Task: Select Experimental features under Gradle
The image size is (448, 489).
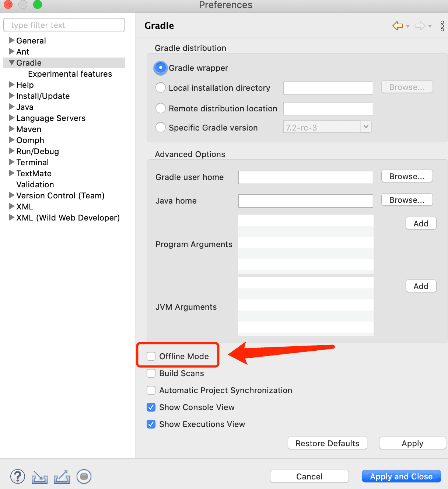Action: (70, 74)
